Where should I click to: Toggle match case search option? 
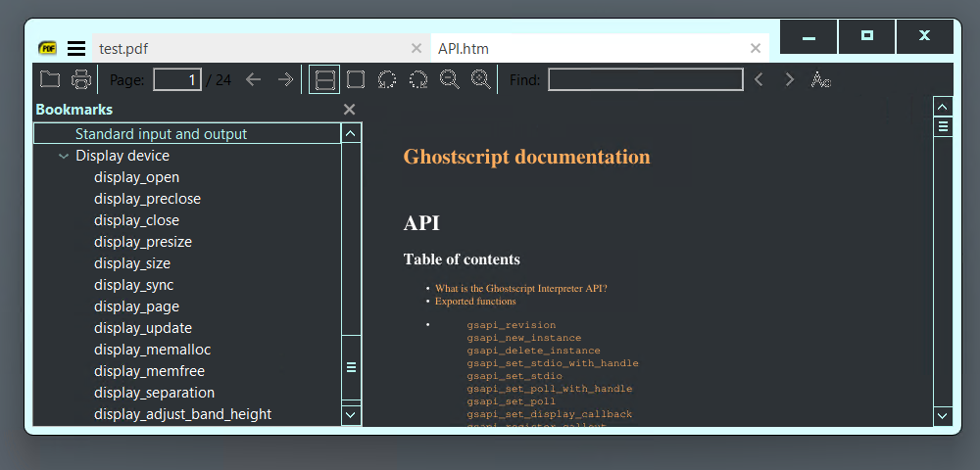(820, 79)
